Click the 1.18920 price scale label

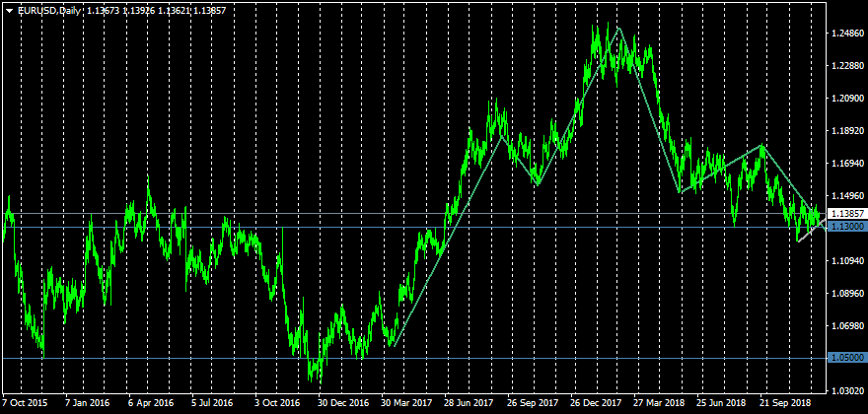point(846,131)
